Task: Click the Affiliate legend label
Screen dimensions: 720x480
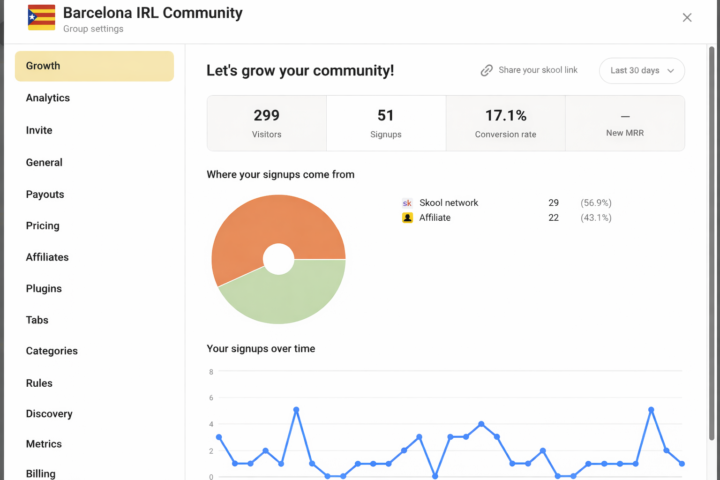Action: [x=435, y=218]
